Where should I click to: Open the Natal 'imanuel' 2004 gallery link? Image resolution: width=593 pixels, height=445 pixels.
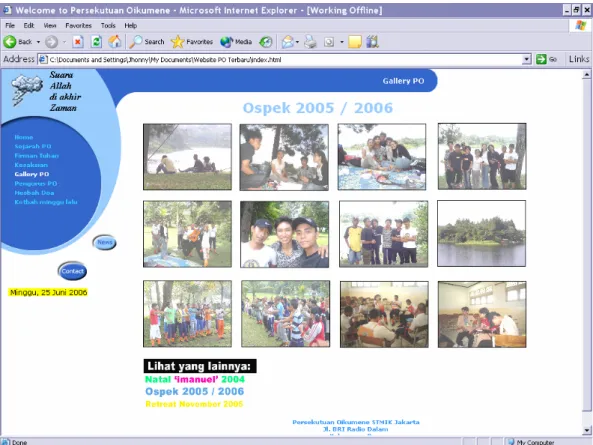pyautogui.click(x=195, y=379)
